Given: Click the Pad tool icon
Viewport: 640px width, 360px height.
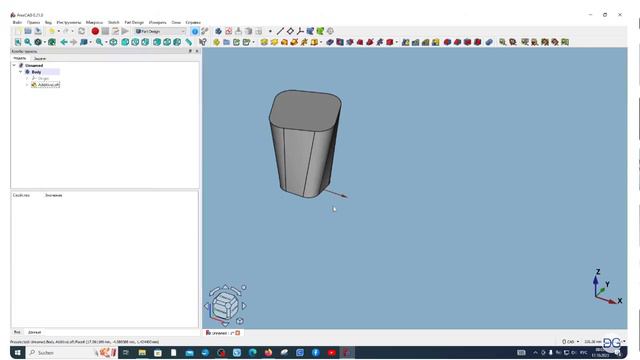Looking at the screenshot, I should click(264, 42).
